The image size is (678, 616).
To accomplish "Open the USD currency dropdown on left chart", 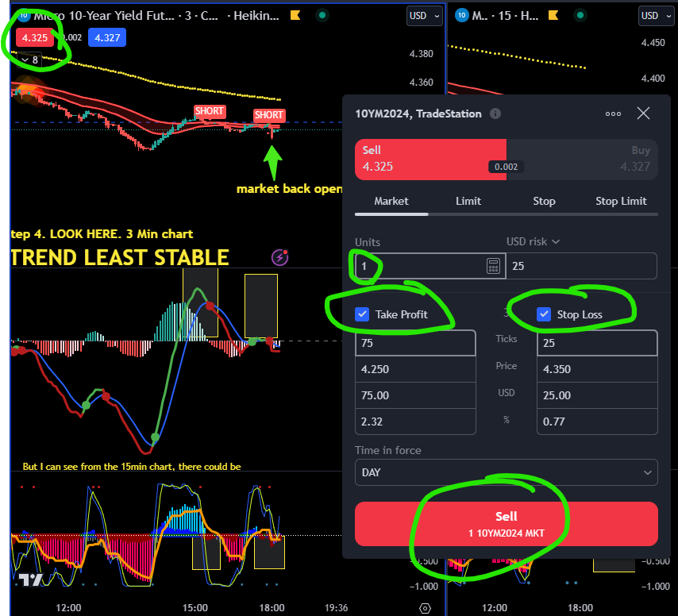I will click(425, 16).
